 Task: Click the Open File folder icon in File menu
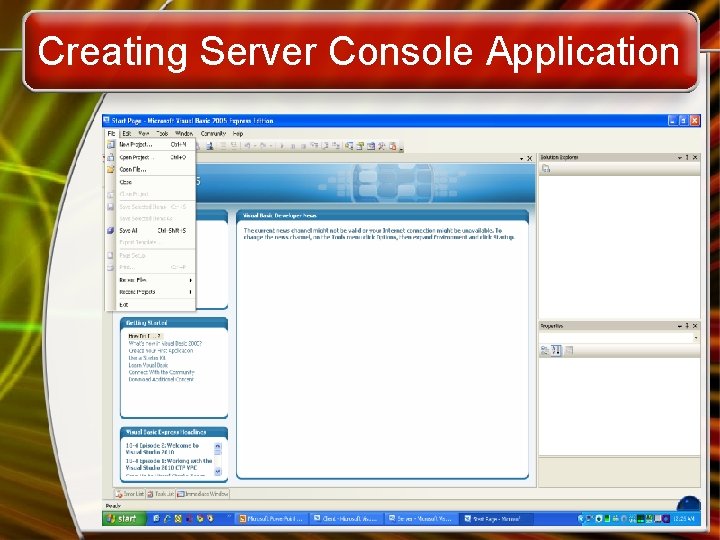click(x=111, y=169)
